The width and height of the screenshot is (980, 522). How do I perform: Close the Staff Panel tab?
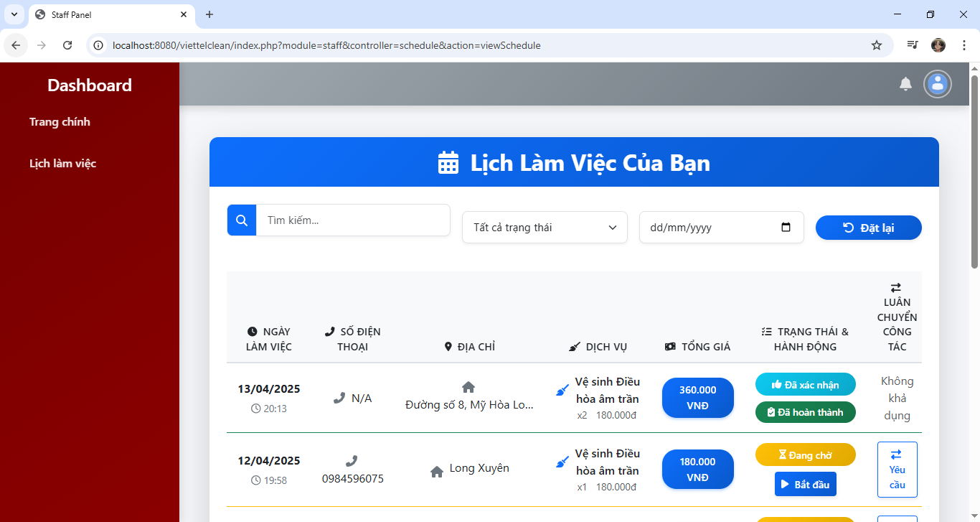(184, 14)
